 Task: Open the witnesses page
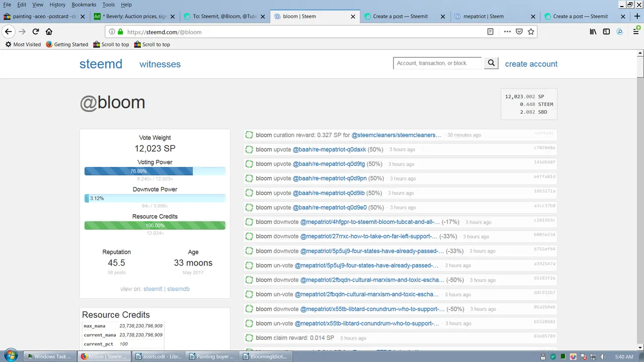click(x=160, y=64)
